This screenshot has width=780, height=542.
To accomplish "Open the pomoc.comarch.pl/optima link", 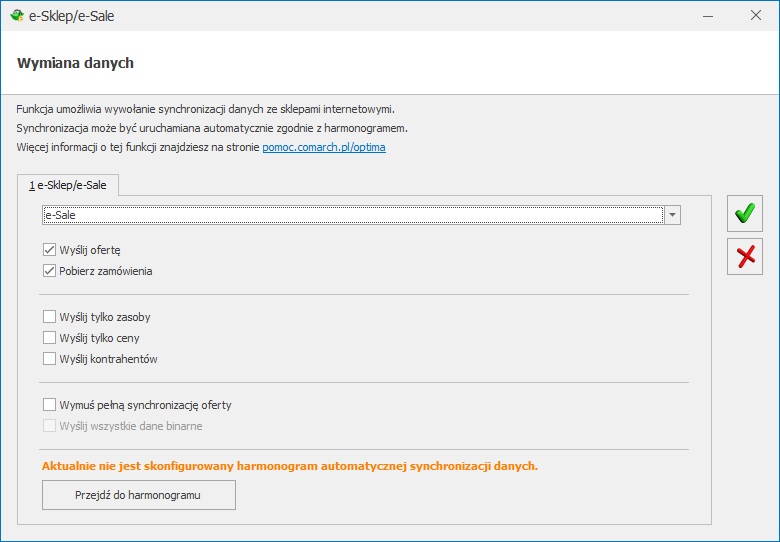I will (x=324, y=147).
